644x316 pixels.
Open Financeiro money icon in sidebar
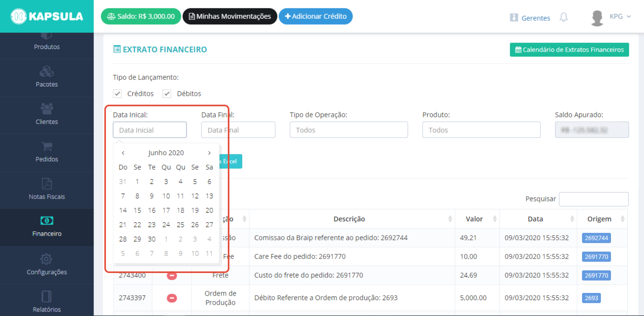point(47,220)
